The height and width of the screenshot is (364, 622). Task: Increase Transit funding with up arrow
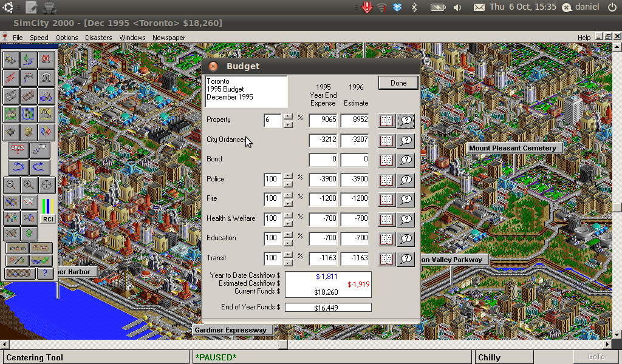289,255
